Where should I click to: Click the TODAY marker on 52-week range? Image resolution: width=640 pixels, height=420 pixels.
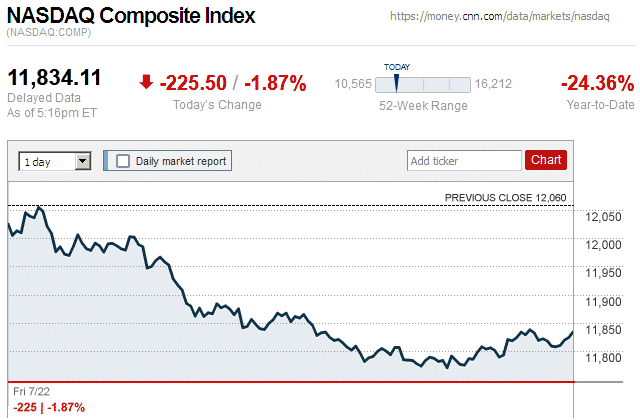(x=396, y=81)
